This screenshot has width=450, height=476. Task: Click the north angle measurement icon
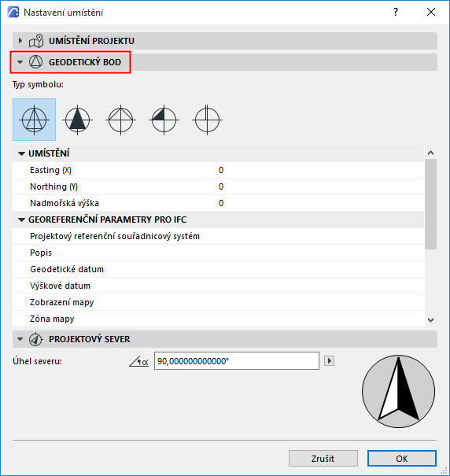pyautogui.click(x=139, y=361)
